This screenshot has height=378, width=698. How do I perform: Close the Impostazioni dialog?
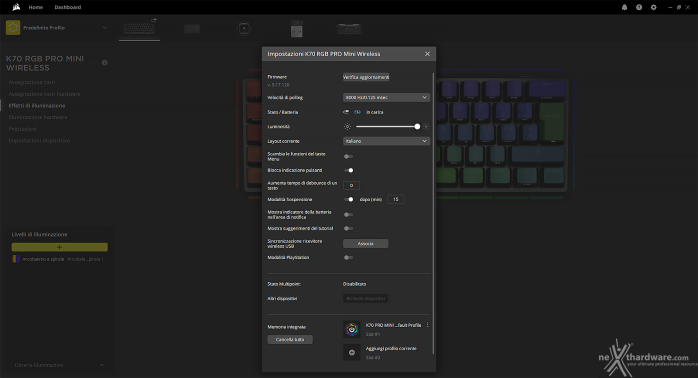click(427, 54)
